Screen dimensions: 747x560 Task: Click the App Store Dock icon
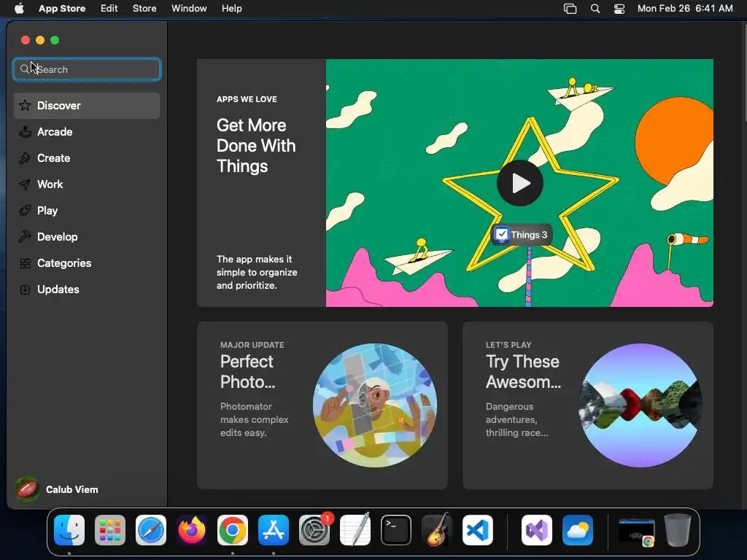[274, 530]
